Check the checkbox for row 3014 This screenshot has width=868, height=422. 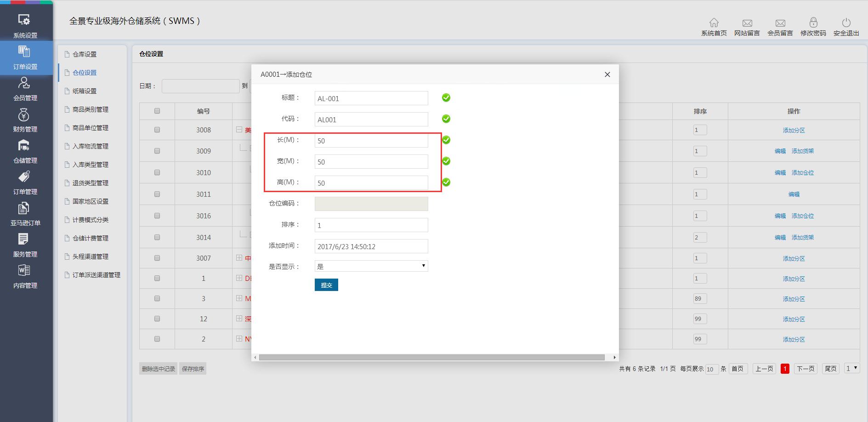click(157, 237)
